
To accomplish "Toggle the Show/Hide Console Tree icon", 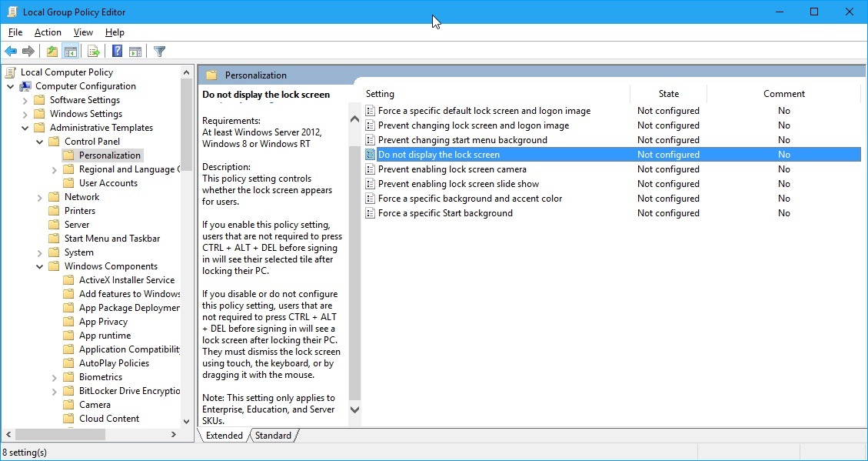I will point(71,51).
